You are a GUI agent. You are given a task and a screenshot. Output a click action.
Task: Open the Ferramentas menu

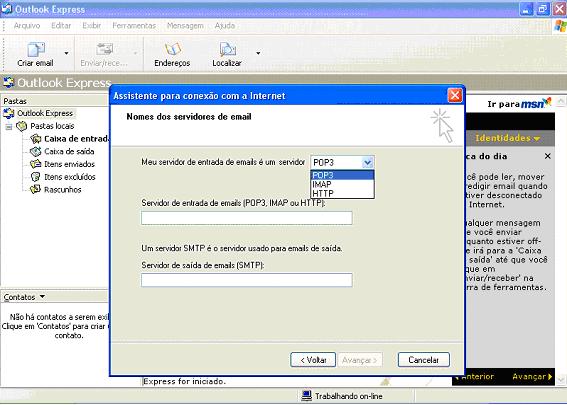[134, 26]
